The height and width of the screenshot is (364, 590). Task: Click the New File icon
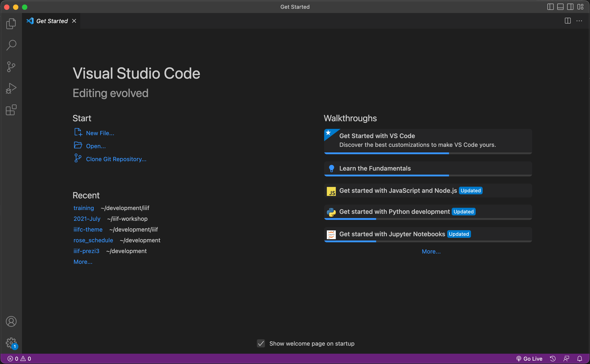78,132
